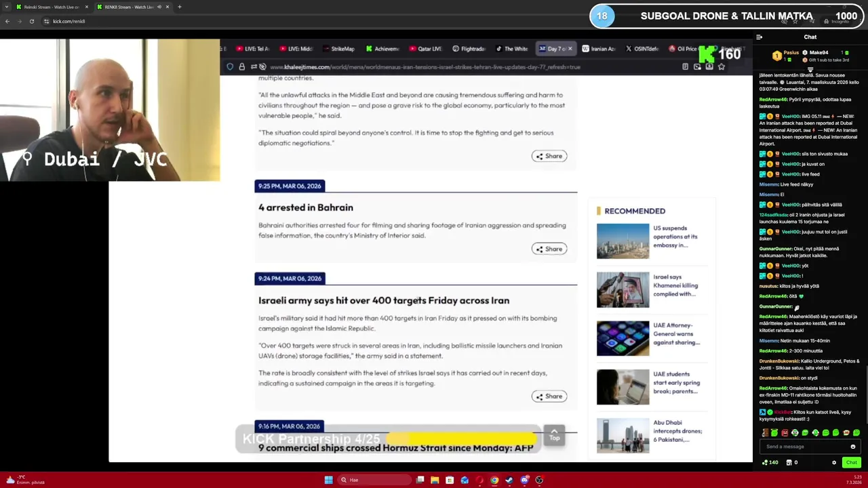Open the Iranian tab in stream browser
The image size is (868, 488).
[x=598, y=49]
